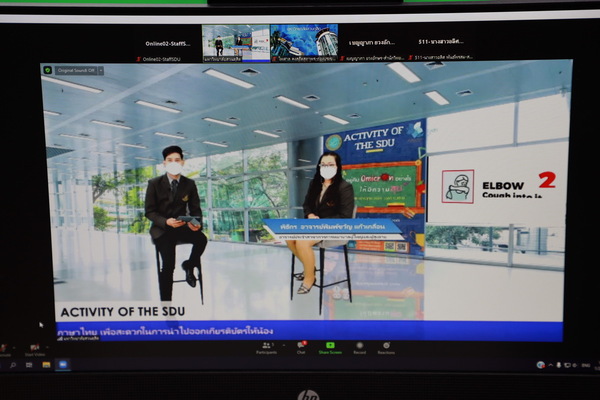Click the Task View taskbar icon
Screen dimensions: 600x400
[31, 365]
